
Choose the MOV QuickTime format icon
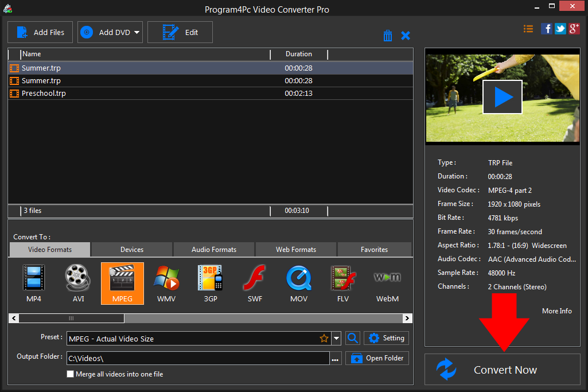click(x=298, y=282)
